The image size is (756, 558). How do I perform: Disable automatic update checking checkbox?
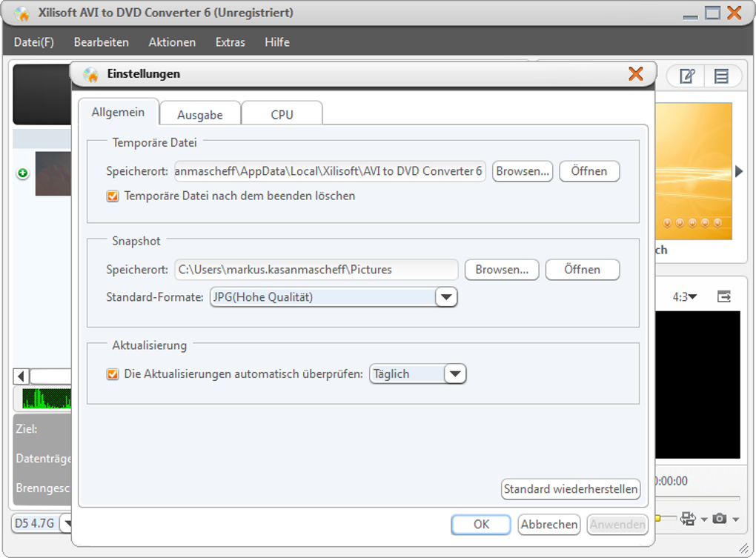(x=113, y=374)
